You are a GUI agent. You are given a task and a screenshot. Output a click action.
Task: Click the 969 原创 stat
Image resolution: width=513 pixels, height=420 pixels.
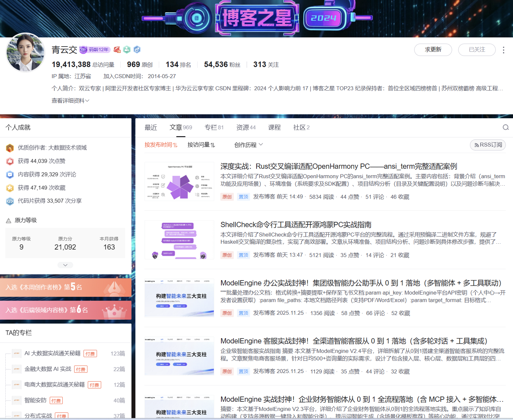pyautogui.click(x=140, y=65)
